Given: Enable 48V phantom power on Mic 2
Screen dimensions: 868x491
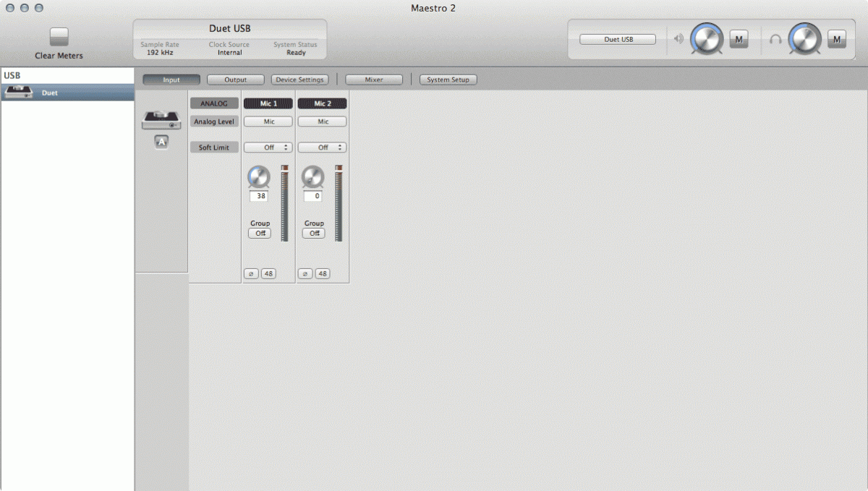Looking at the screenshot, I should (322, 274).
